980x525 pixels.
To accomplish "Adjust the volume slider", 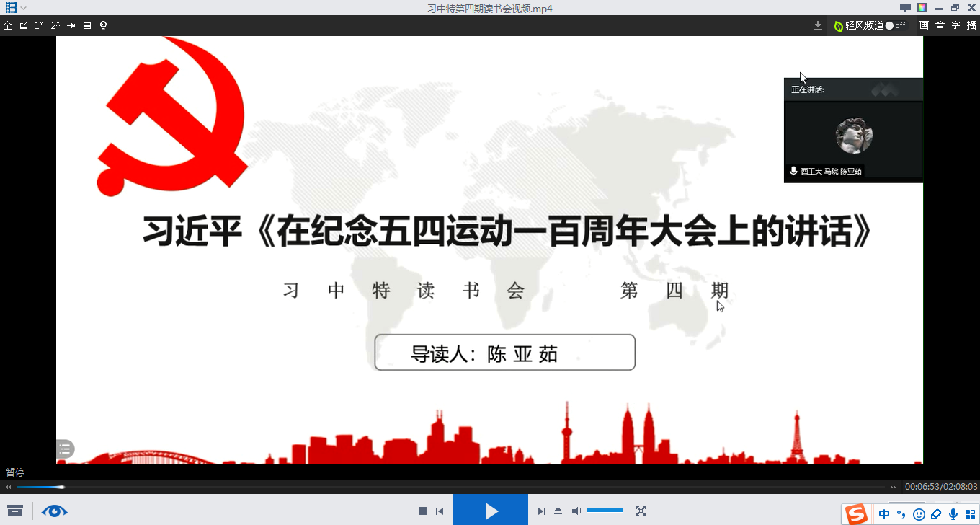I will 605,511.
